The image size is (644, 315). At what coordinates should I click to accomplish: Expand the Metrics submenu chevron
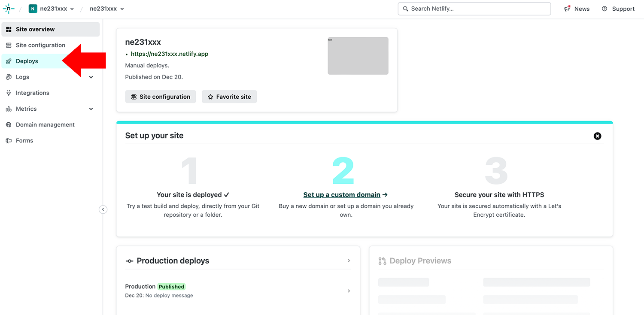(91, 109)
